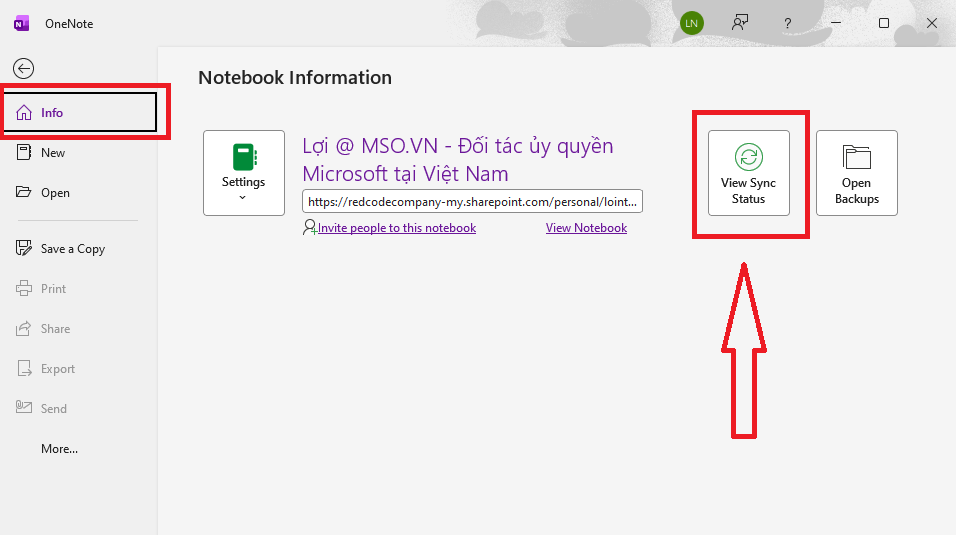956x535 pixels.
Task: Open Help question mark icon
Action: pos(788,24)
